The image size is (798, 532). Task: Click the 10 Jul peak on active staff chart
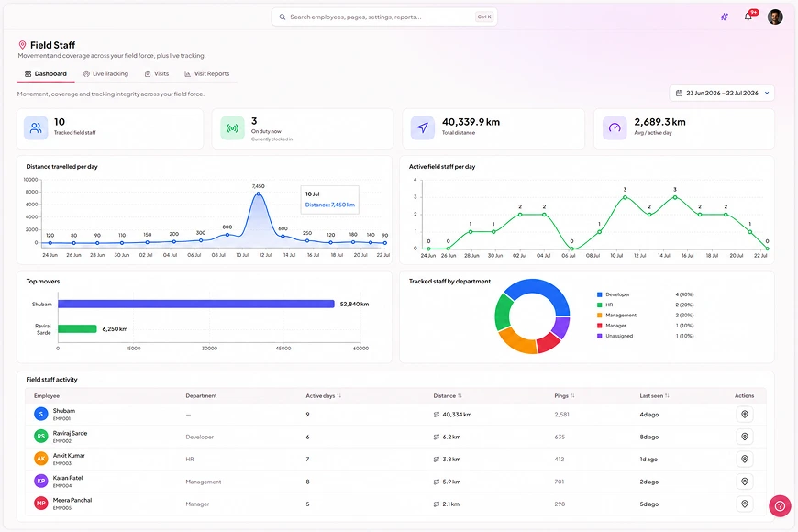(625, 197)
